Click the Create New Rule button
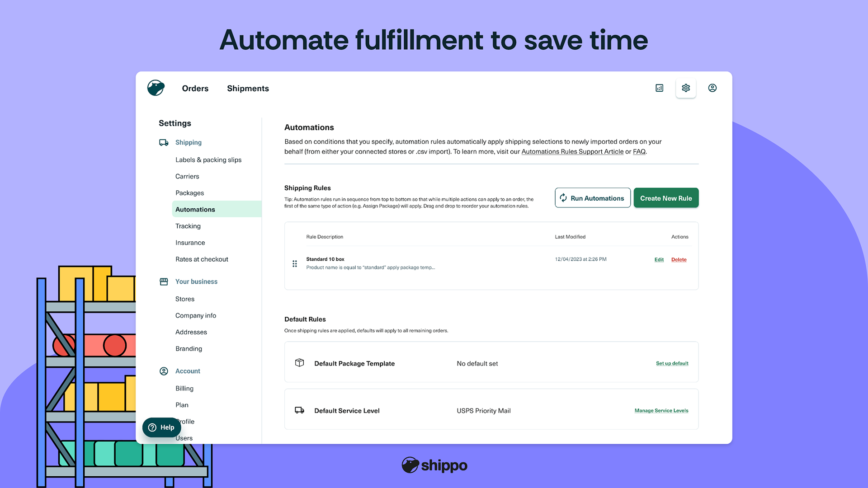 click(x=666, y=198)
